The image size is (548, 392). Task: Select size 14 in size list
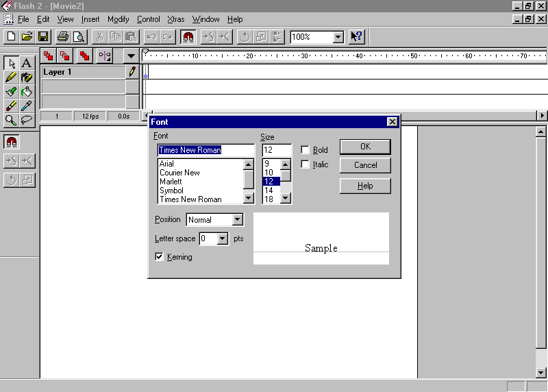pyautogui.click(x=271, y=191)
